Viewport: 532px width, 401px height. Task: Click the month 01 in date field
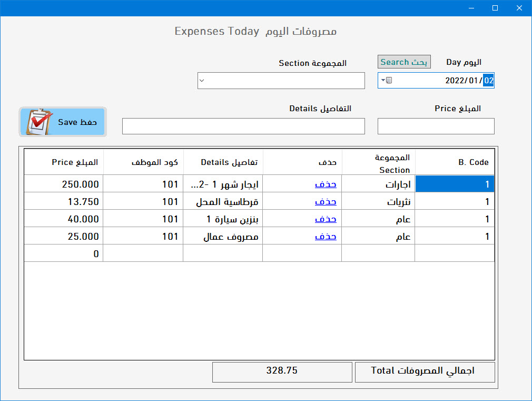(x=474, y=81)
